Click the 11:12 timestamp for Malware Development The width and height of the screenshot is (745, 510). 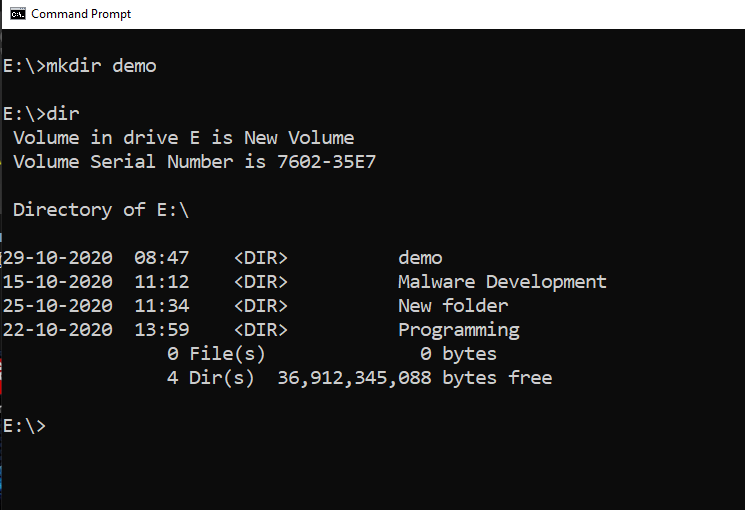162,282
